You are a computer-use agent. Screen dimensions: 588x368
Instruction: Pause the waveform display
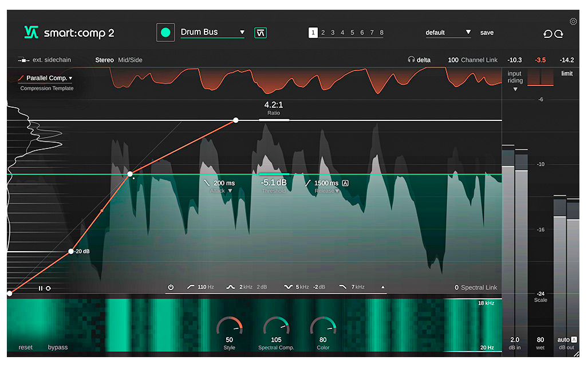[x=41, y=288]
